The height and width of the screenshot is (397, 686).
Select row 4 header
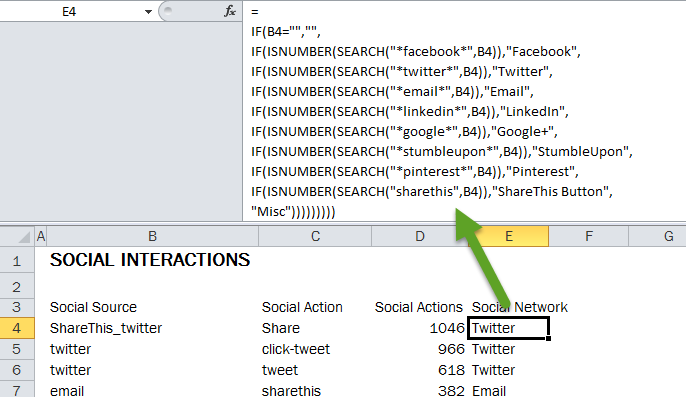(17, 328)
